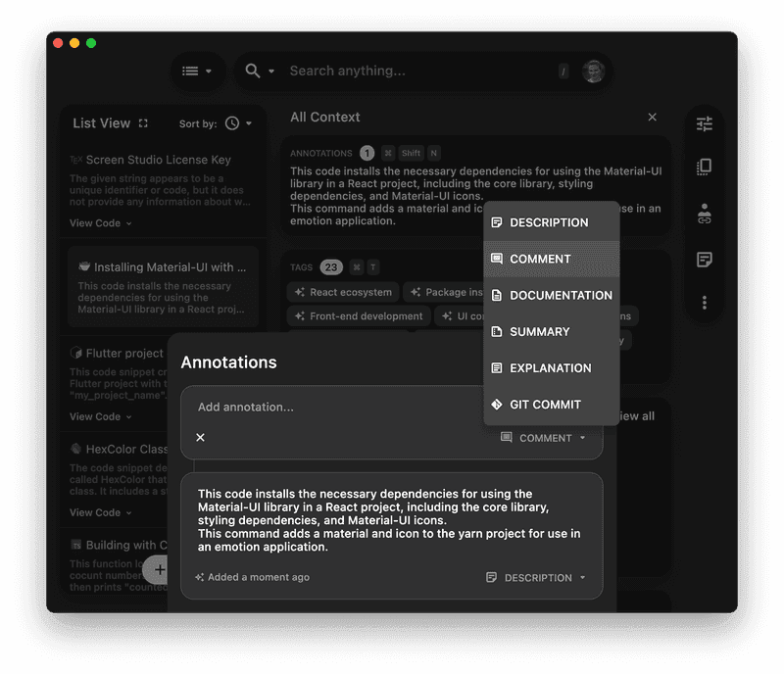This screenshot has height=674, width=784.
Task: Open the filter settings sliders icon
Action: [704, 123]
